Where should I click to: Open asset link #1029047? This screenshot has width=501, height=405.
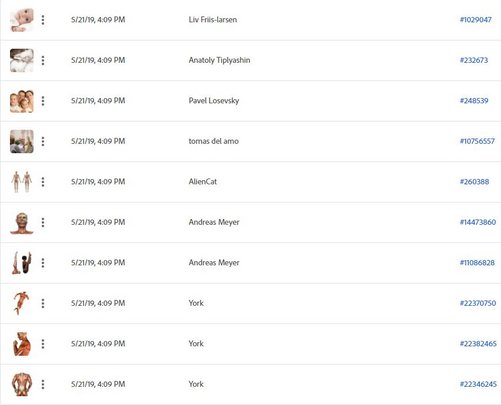point(476,20)
